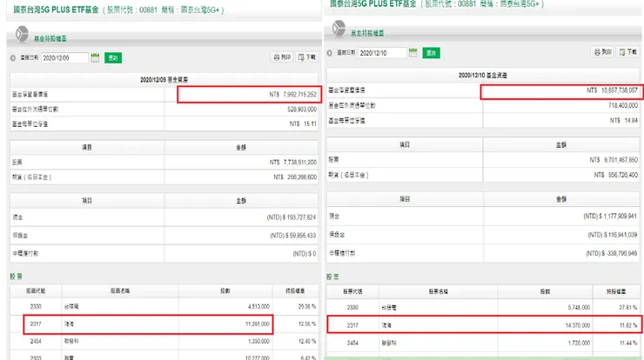Click the weight 12.40 % for stock 2454
Viewport: 644px width, 360px height.
[307, 341]
